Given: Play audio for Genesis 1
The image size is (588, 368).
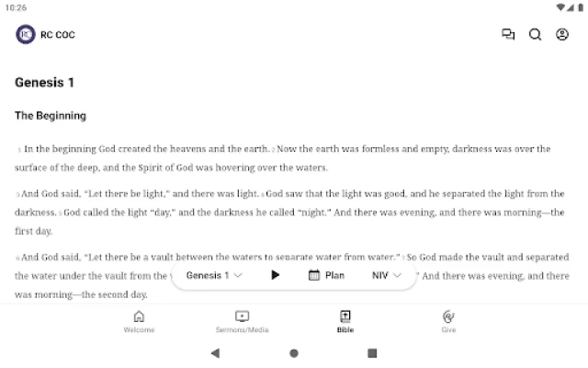Looking at the screenshot, I should (275, 275).
